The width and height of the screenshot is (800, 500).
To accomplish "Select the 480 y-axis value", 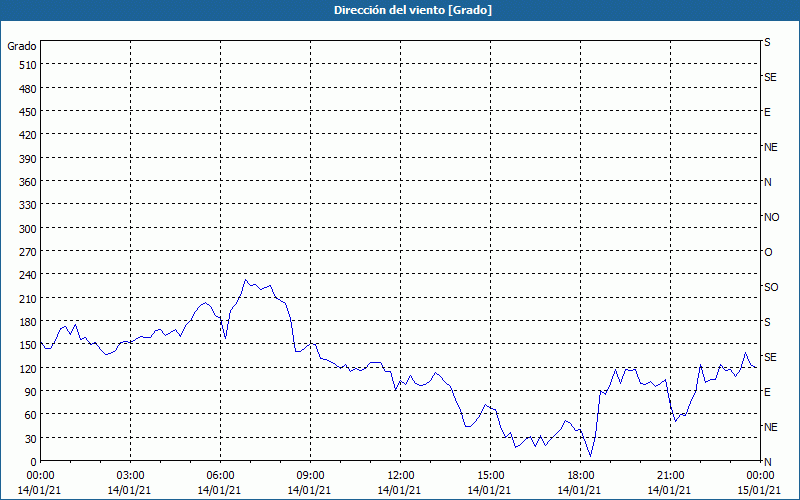I will tap(28, 89).
